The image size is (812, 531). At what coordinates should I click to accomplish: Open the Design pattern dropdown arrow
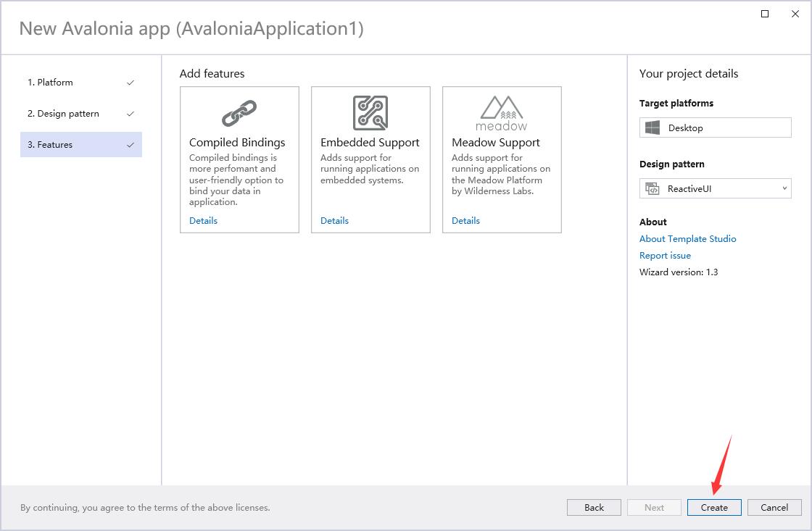(x=784, y=189)
